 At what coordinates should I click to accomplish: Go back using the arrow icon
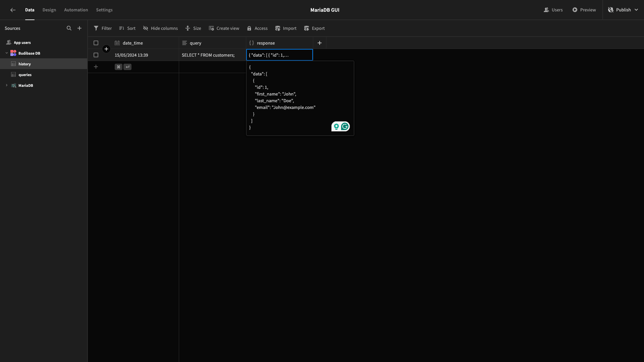pyautogui.click(x=13, y=10)
